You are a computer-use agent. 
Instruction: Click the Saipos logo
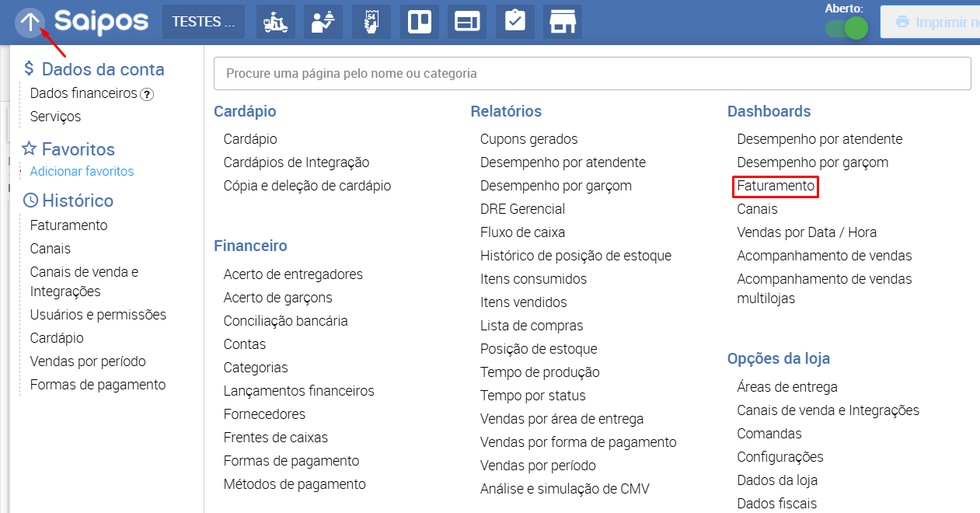[x=101, y=22]
